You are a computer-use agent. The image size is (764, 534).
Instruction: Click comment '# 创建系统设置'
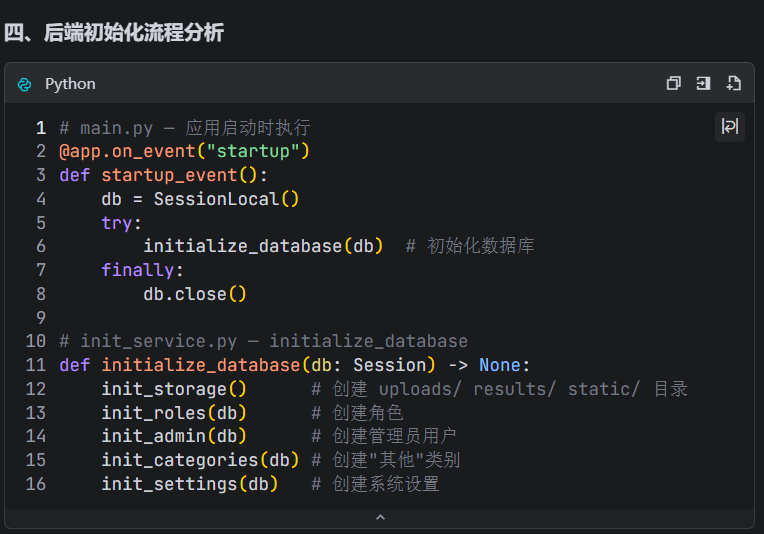(375, 484)
